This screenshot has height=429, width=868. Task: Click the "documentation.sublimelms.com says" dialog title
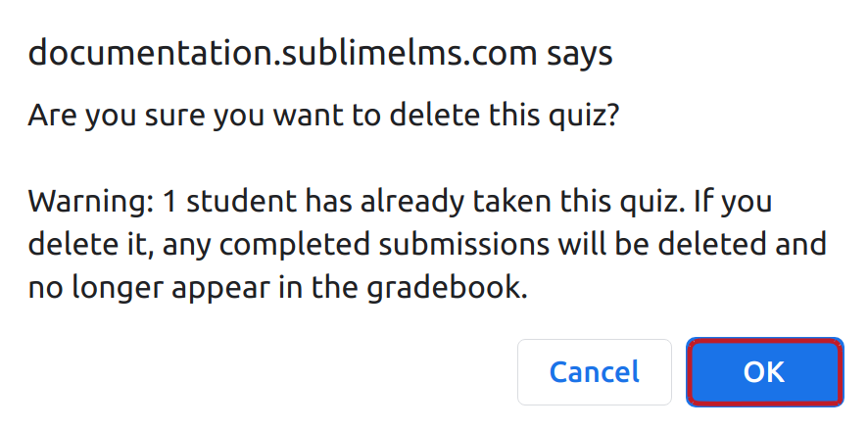click(x=320, y=53)
